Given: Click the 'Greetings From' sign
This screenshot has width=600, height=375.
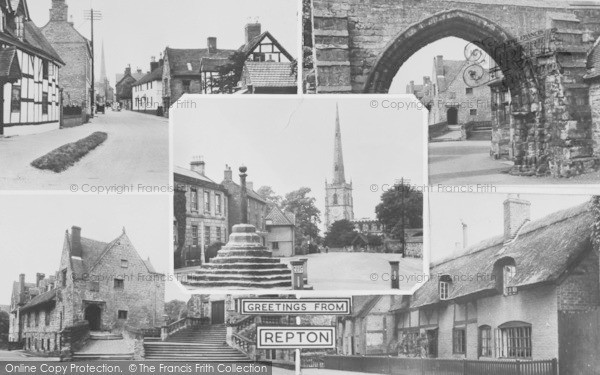Looking at the screenshot, I should (x=295, y=307).
